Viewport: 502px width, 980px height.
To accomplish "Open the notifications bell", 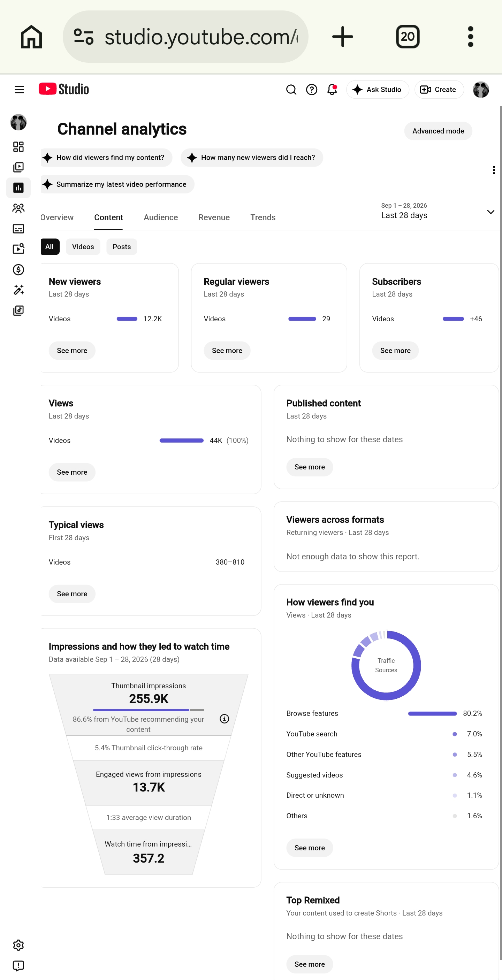I will pos(332,90).
